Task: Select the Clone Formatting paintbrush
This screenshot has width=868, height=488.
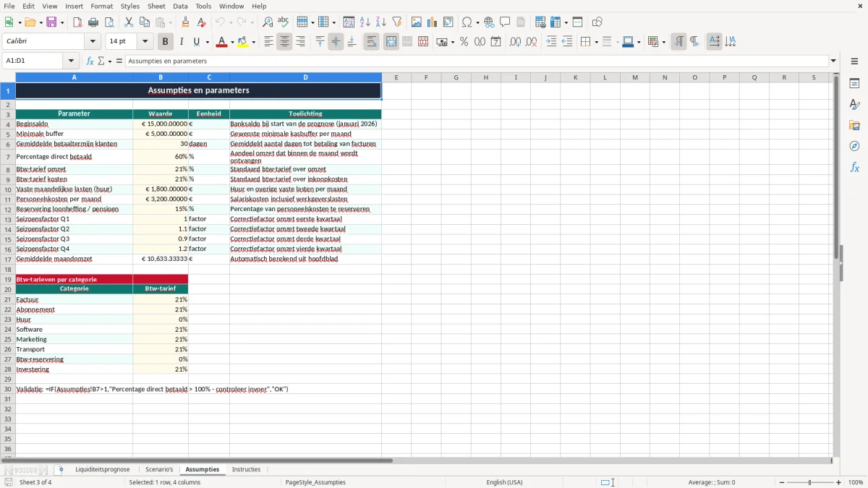Action: point(186,22)
